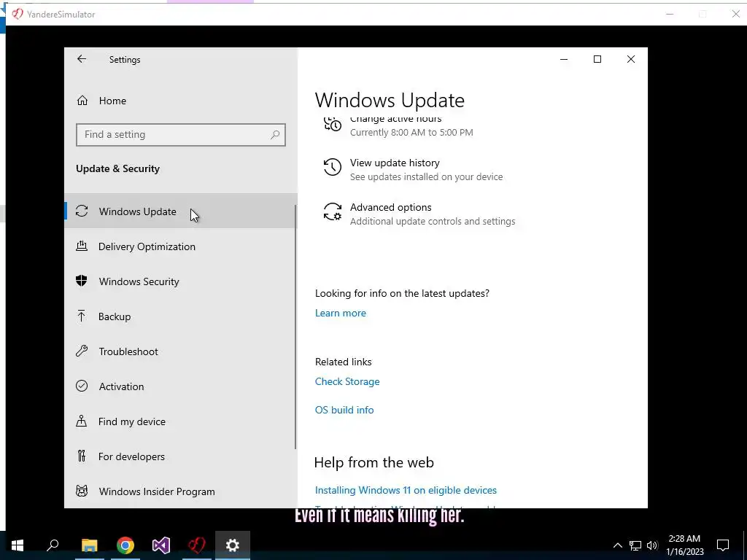Click the volume speaker tray icon

point(652,545)
